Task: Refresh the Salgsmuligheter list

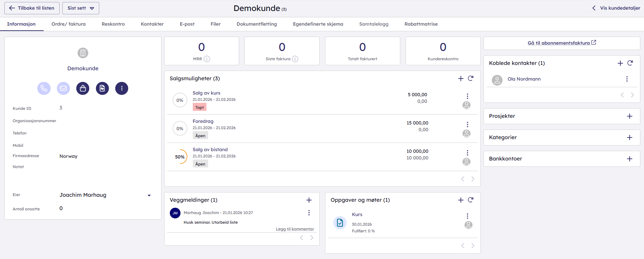Action: [x=471, y=79]
